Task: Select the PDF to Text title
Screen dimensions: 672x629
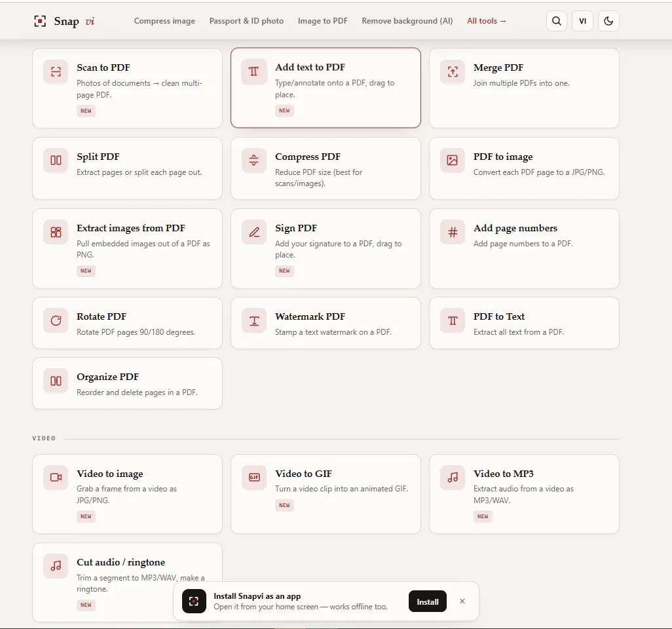Action: pyautogui.click(x=499, y=316)
